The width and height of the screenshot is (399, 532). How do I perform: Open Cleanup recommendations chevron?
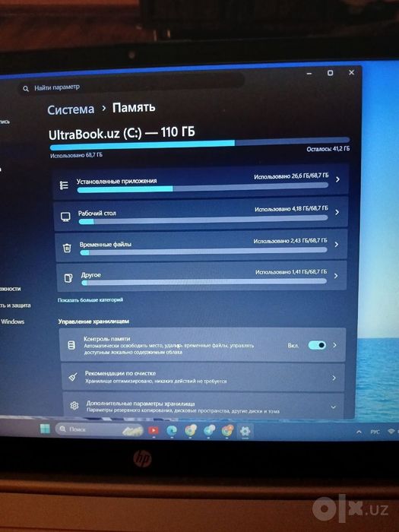coord(334,378)
